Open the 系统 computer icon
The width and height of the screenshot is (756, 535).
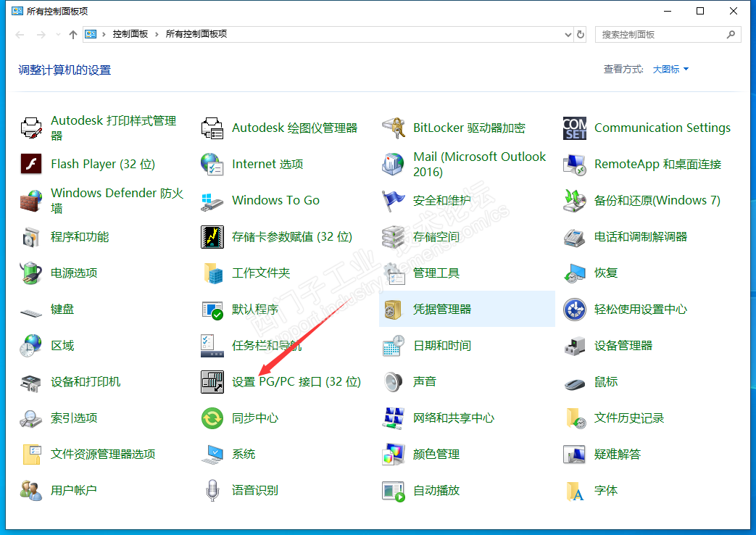(x=212, y=454)
